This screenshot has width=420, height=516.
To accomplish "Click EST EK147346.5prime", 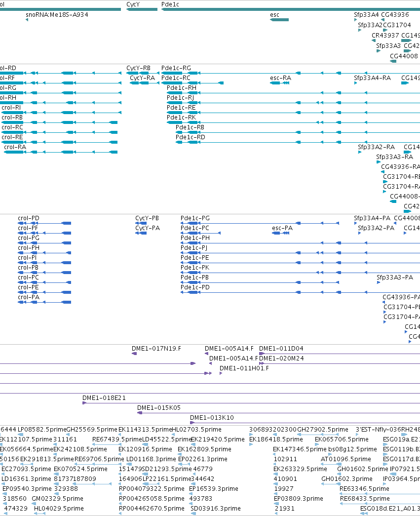I will point(300,449).
